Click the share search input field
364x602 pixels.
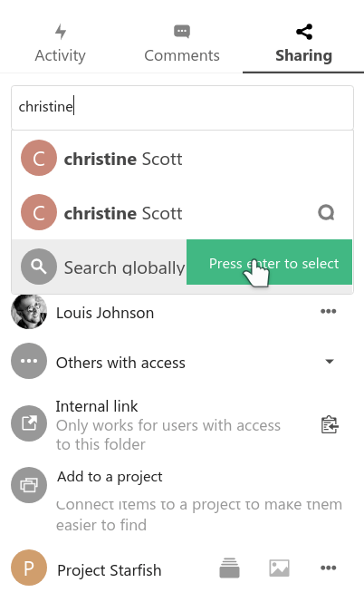(182, 108)
